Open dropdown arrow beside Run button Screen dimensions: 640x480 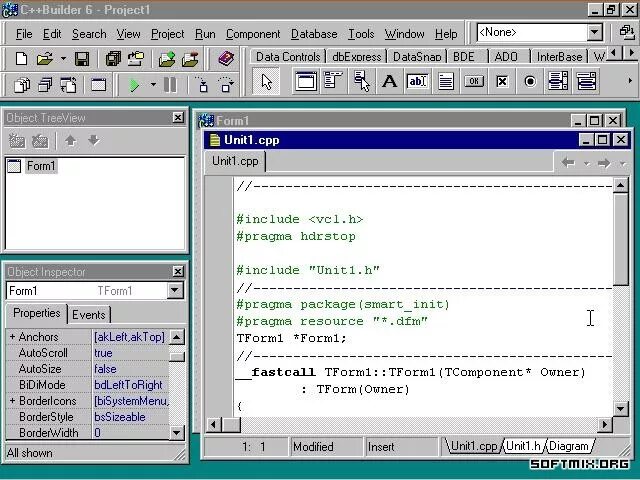point(153,85)
